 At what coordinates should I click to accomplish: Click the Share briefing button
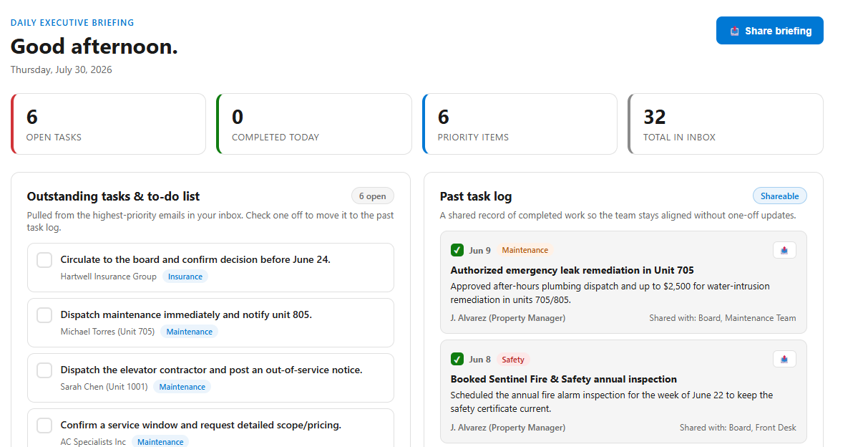click(769, 31)
